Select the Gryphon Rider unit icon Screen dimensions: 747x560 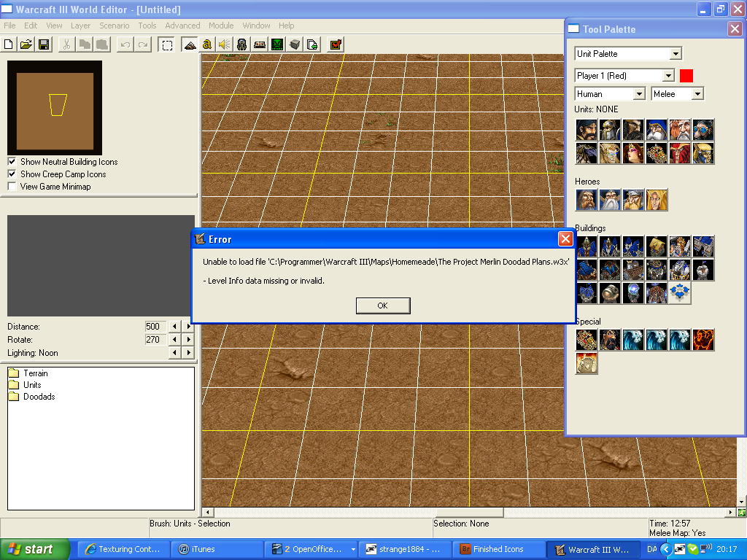click(587, 153)
